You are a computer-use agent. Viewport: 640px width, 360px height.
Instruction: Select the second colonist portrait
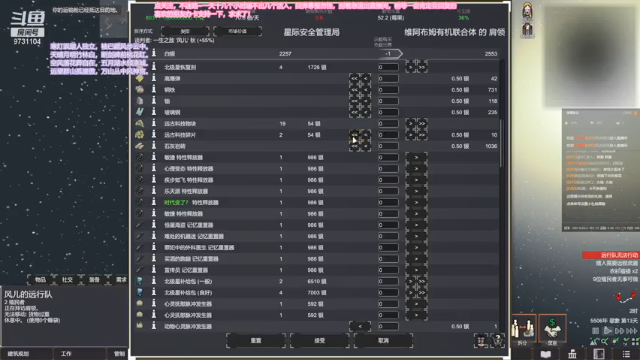coord(527,30)
